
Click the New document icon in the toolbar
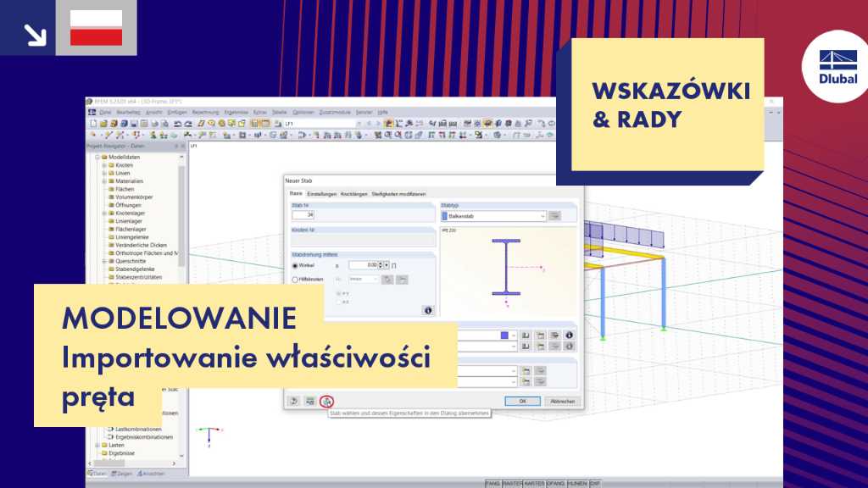click(x=93, y=124)
